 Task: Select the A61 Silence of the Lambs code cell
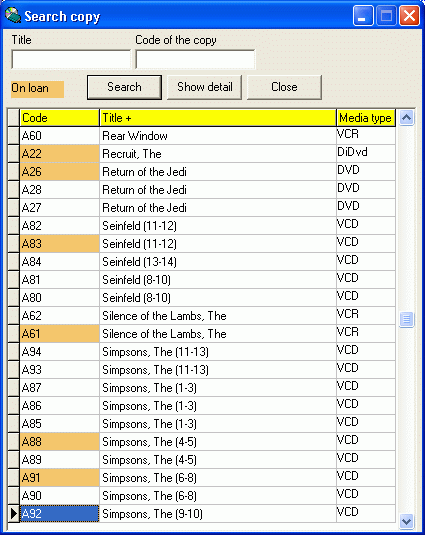pyautogui.click(x=59, y=334)
